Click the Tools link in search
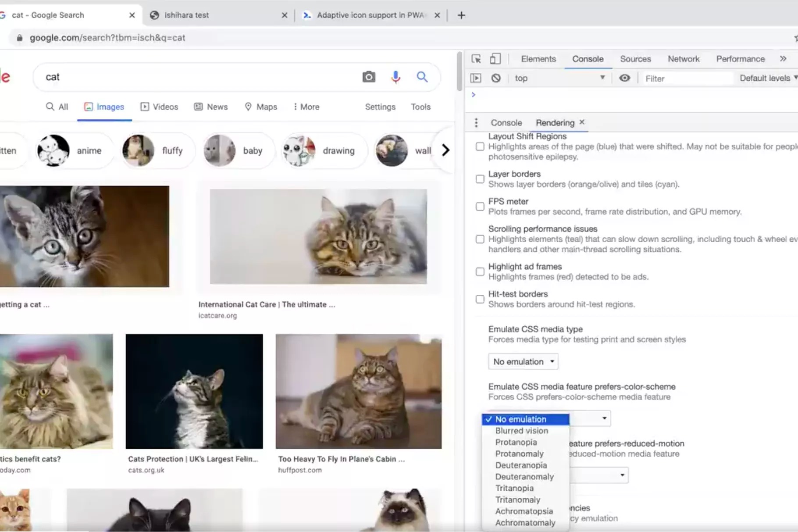 420,107
